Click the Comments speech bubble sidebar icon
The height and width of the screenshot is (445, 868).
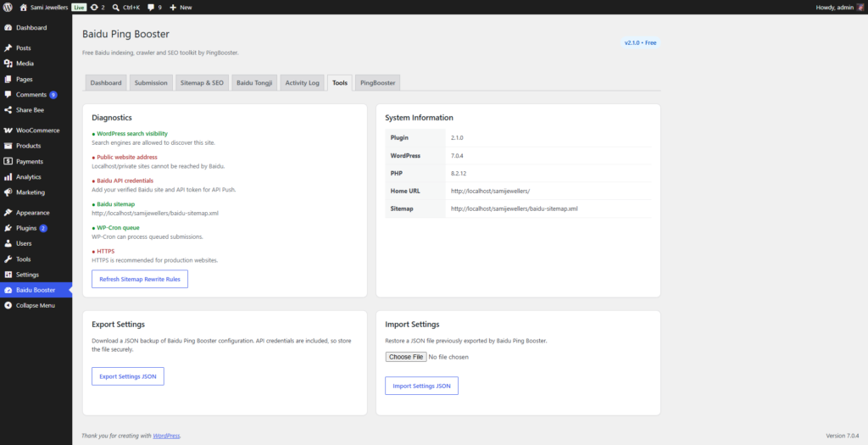pos(8,95)
